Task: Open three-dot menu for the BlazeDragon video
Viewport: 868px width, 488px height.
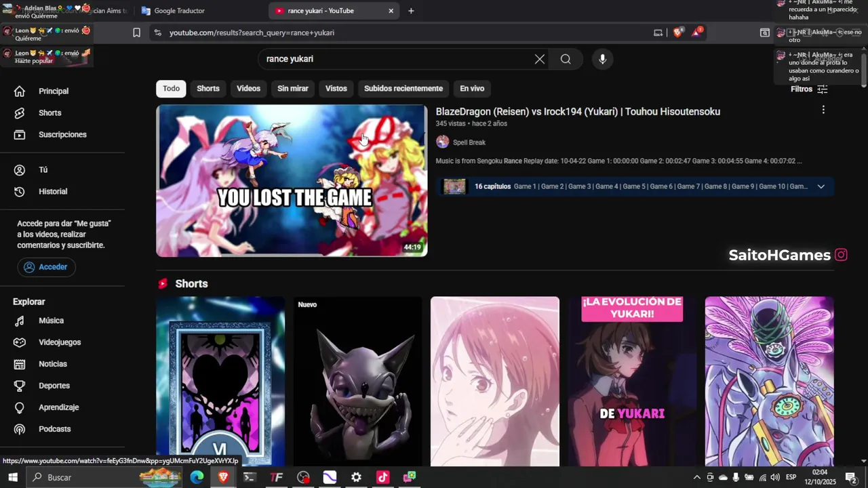Action: pos(823,110)
